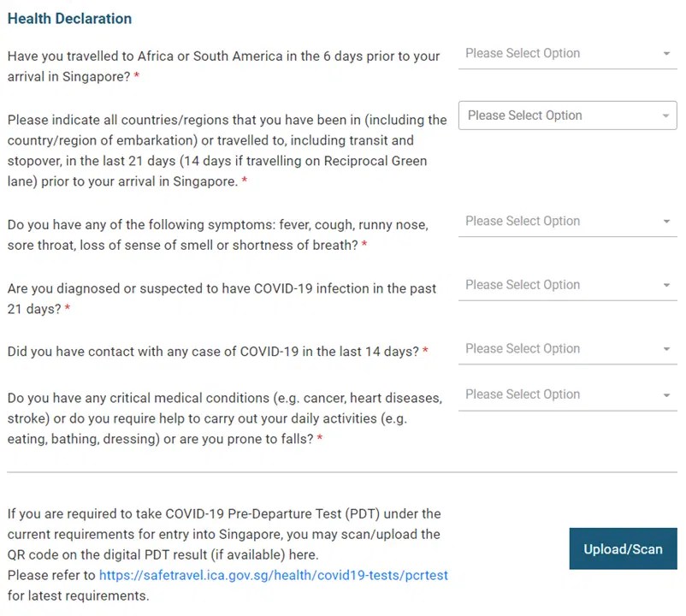Click the arrow icon for Africa/South America travel question

point(666,54)
